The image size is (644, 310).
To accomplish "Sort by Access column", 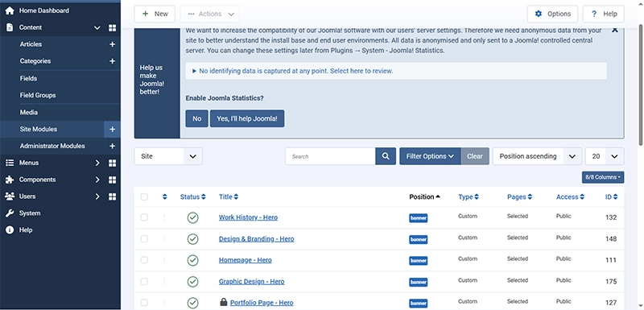I will (x=571, y=197).
